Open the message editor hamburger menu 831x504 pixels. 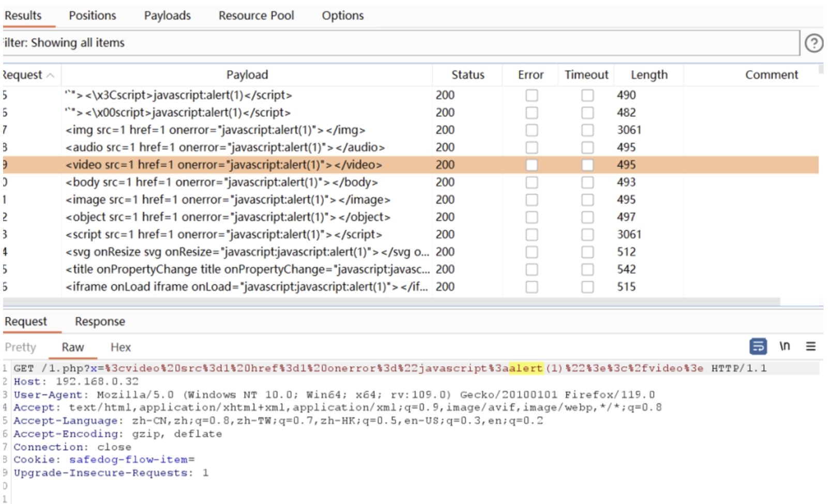811,346
